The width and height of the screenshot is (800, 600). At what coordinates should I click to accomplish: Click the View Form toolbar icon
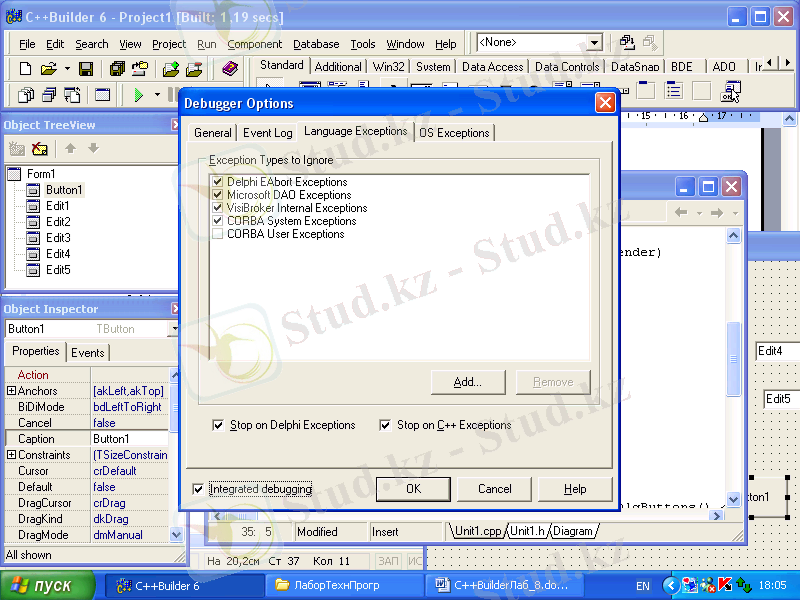pyautogui.click(x=49, y=95)
